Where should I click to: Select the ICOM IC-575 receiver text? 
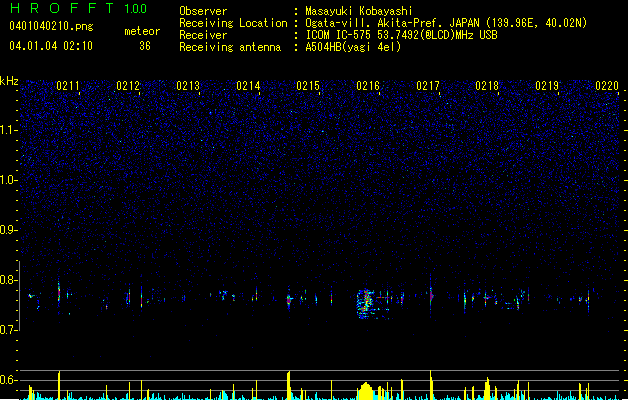(401, 35)
